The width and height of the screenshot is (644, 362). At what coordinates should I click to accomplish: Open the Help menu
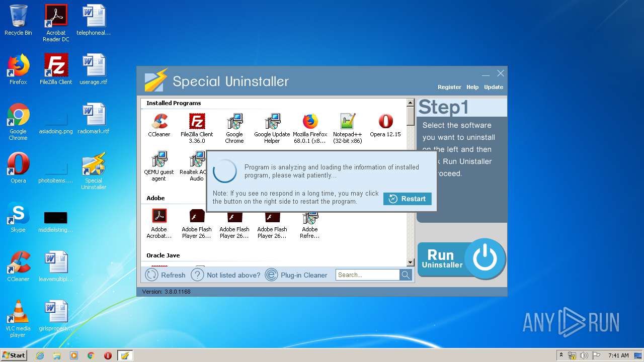tap(472, 87)
